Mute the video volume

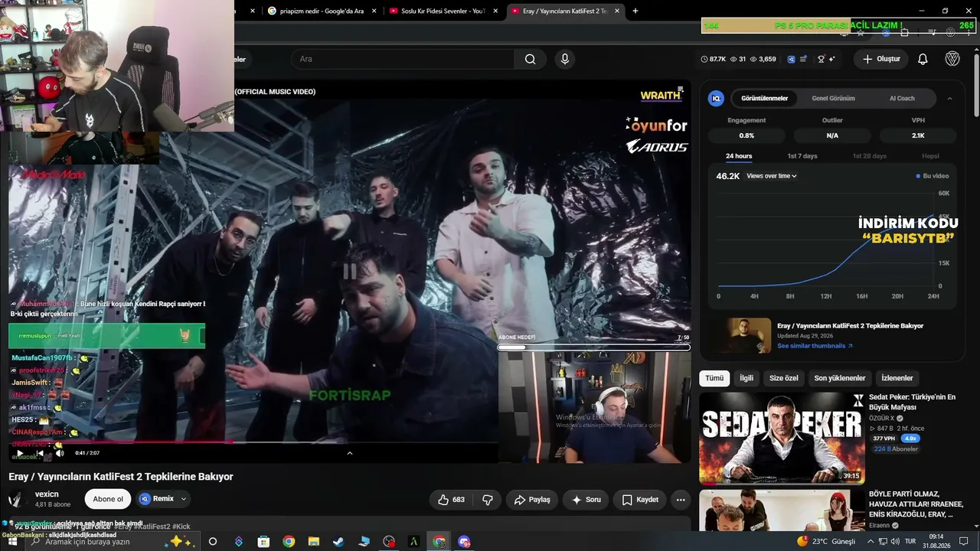(x=60, y=453)
